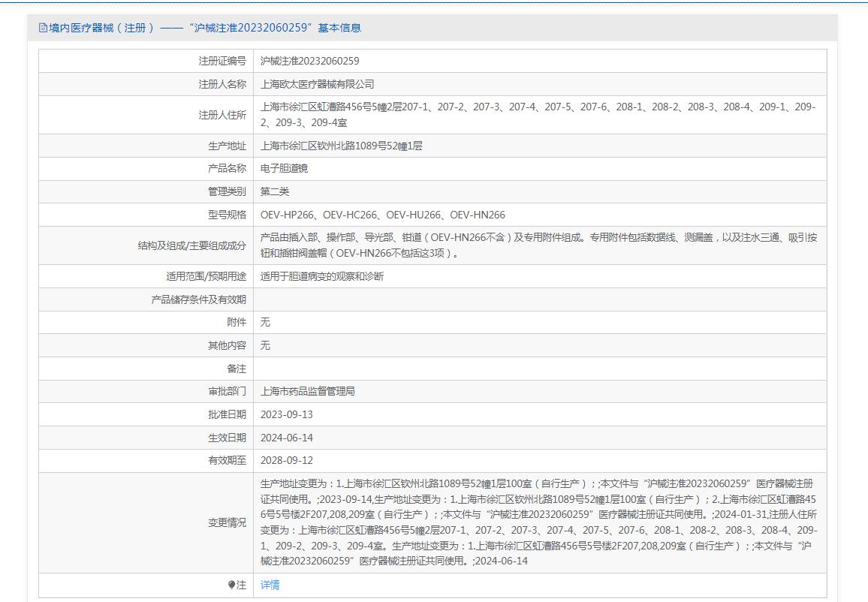The image size is (868, 602).
Task: Click the 结构及组成 product composition description
Action: pos(538,245)
